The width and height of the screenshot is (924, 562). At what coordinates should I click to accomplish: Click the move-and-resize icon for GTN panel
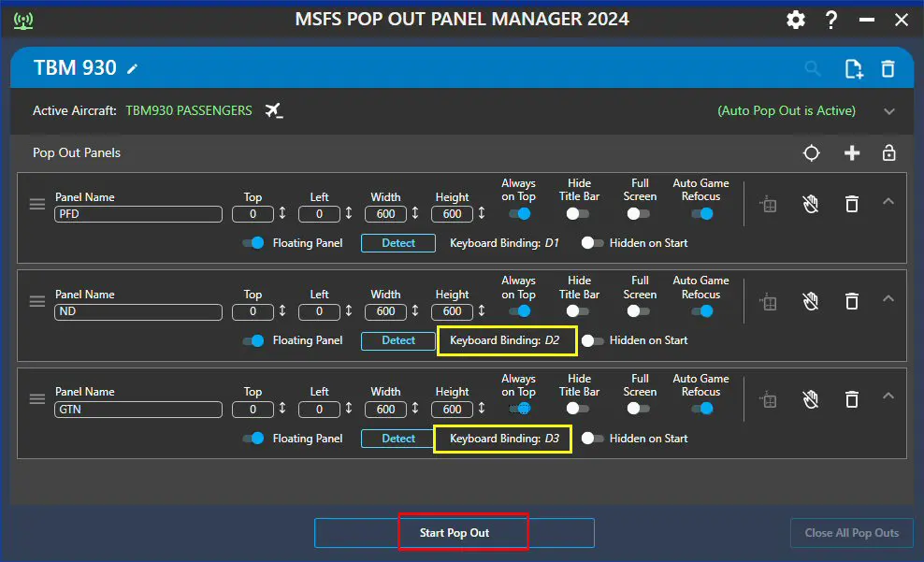[x=768, y=400]
